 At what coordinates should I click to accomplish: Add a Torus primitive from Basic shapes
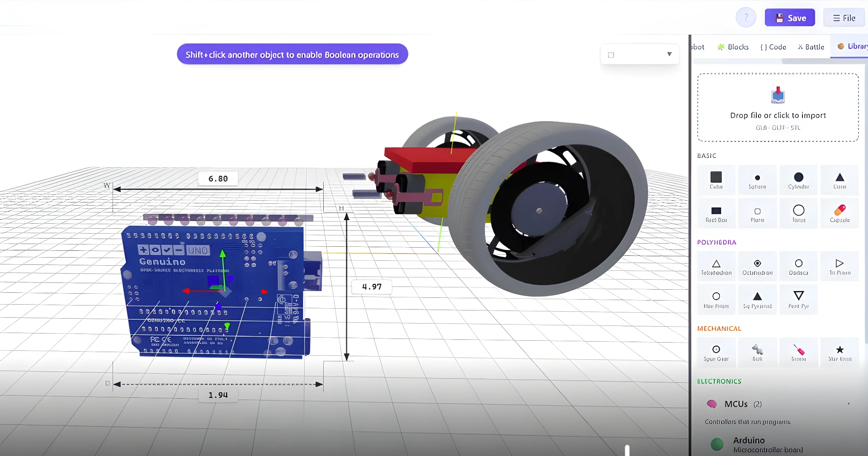(798, 213)
